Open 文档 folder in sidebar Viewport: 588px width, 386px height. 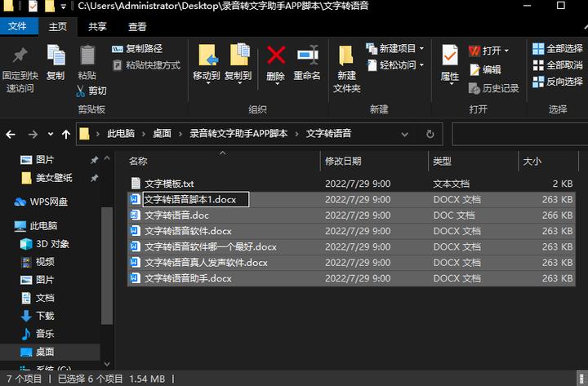[38, 298]
